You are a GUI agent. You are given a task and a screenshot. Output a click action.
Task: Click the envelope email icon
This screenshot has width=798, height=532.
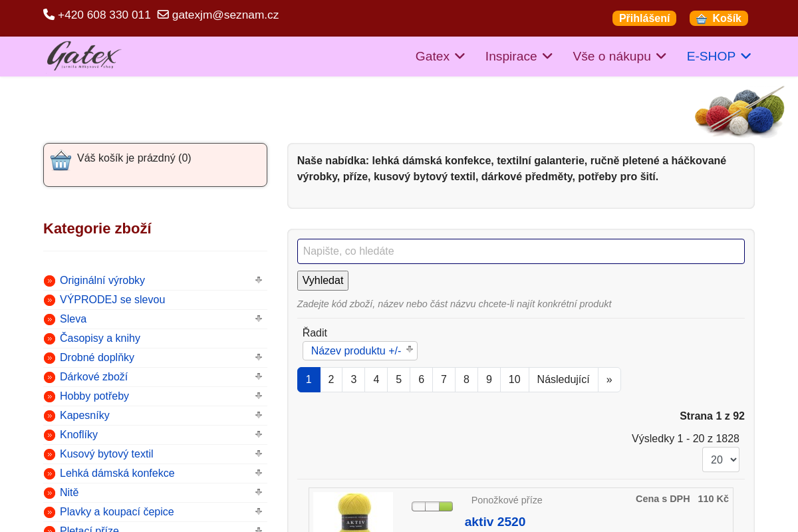pos(163,15)
